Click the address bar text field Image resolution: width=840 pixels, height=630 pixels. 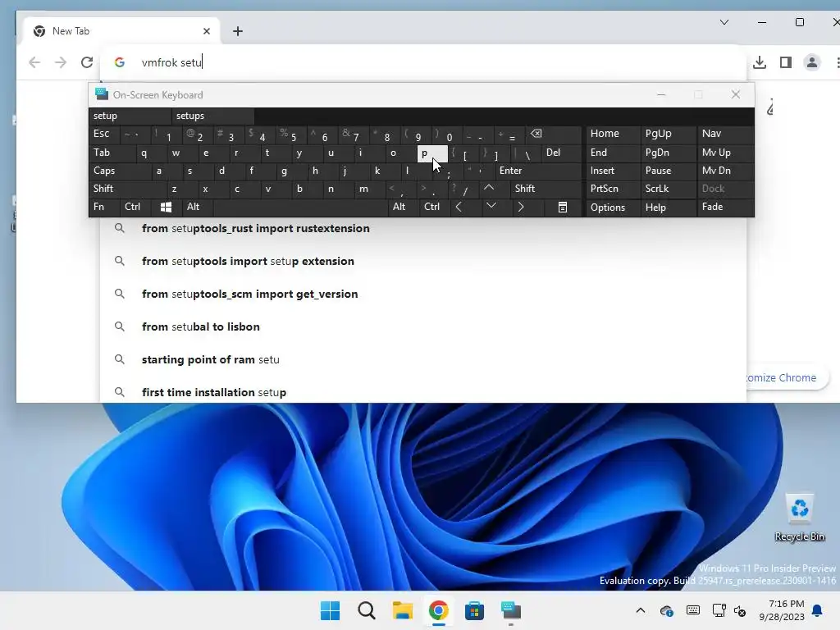tap(423, 62)
